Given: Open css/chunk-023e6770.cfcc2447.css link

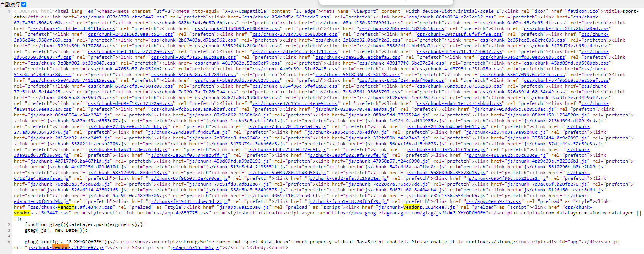Looking at the screenshot, I should point(122,17).
